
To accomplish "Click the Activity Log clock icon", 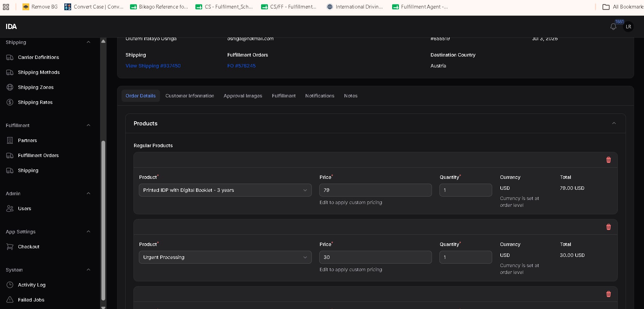I will click(x=10, y=285).
